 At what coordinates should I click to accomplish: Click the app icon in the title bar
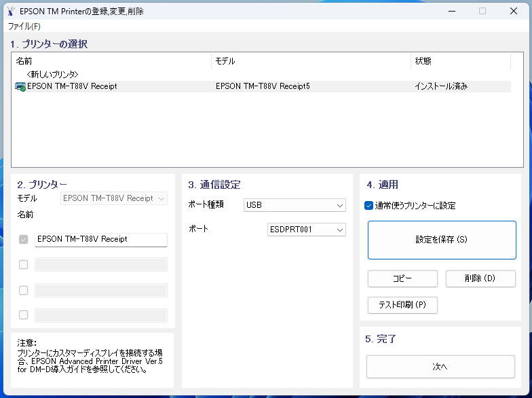click(11, 12)
